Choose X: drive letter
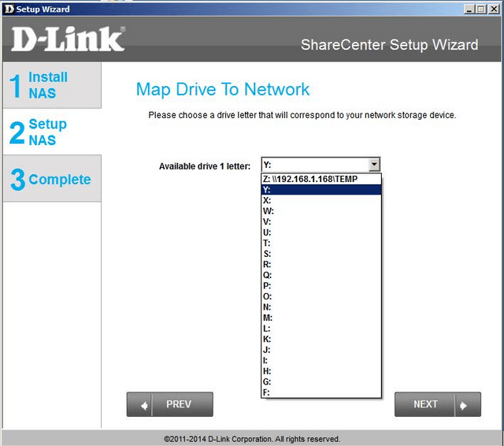Screen dimensions: 504x446 [x=321, y=200]
